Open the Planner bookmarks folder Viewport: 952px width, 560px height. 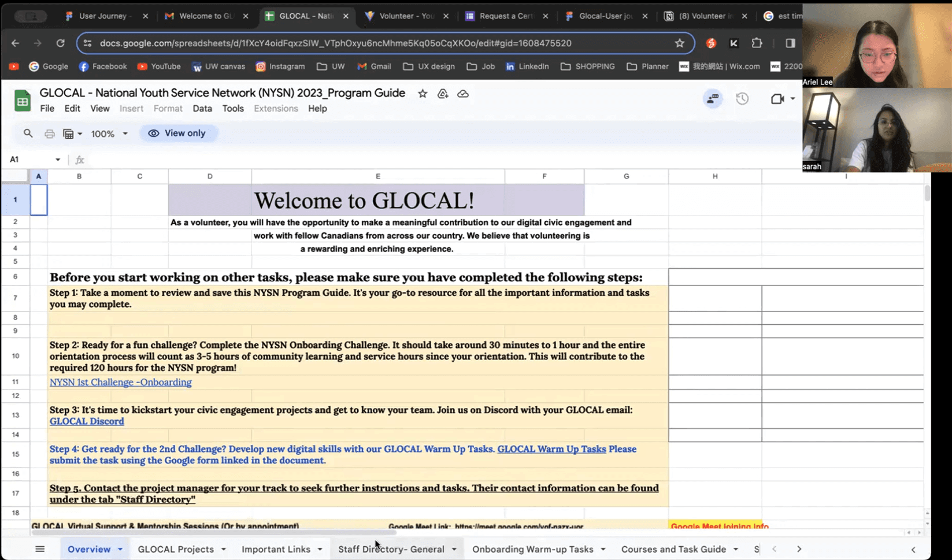pyautogui.click(x=647, y=66)
